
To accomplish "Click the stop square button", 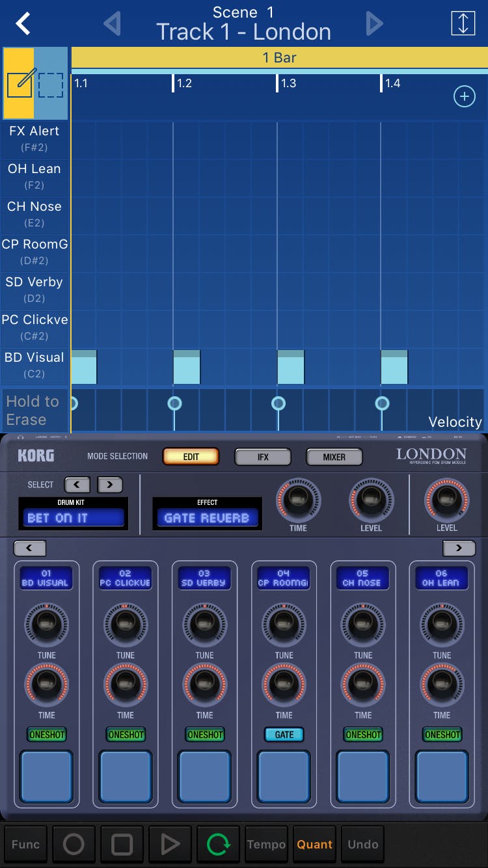I will (122, 845).
